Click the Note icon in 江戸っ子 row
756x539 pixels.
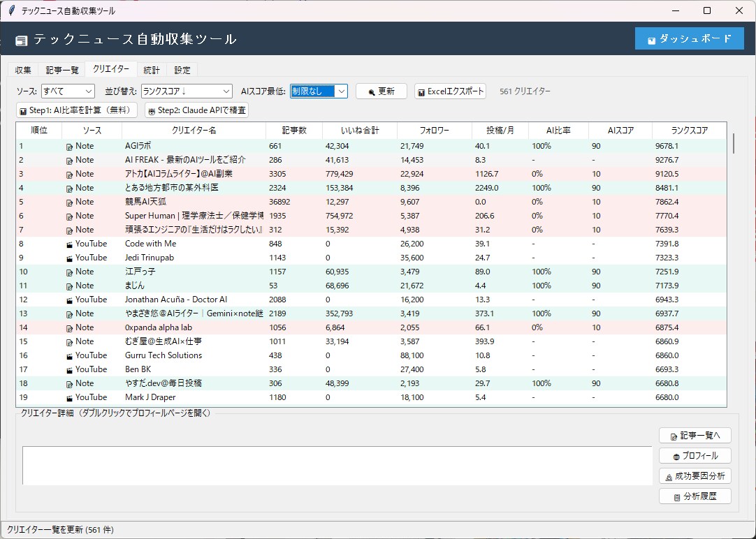69,272
